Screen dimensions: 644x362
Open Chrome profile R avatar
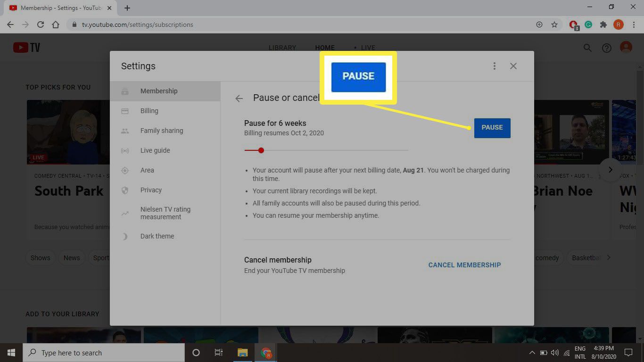click(618, 25)
